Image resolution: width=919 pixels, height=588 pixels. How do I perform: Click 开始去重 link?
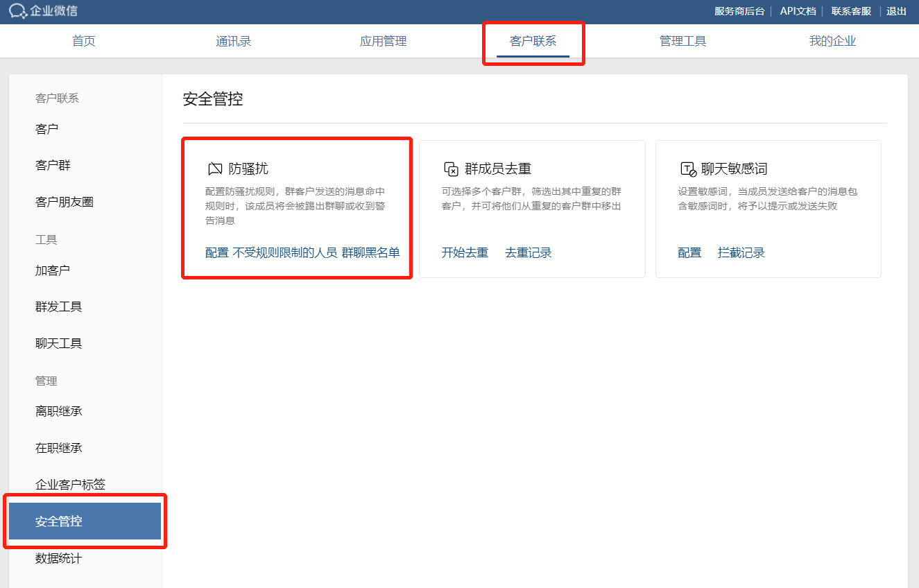click(x=465, y=253)
